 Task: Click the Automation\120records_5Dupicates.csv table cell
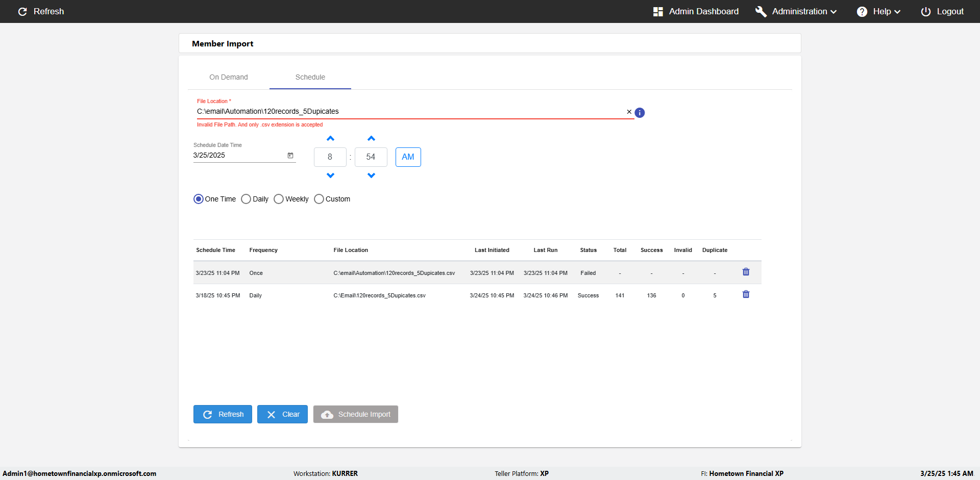[394, 273]
